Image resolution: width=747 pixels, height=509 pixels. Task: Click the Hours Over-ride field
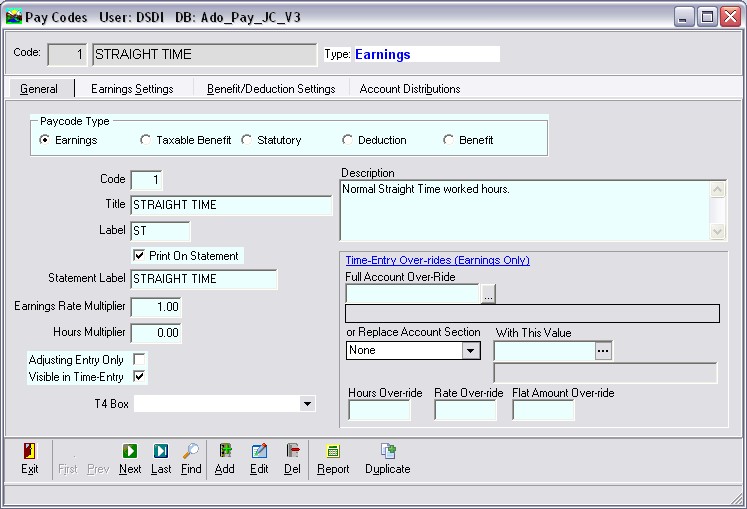click(x=379, y=410)
